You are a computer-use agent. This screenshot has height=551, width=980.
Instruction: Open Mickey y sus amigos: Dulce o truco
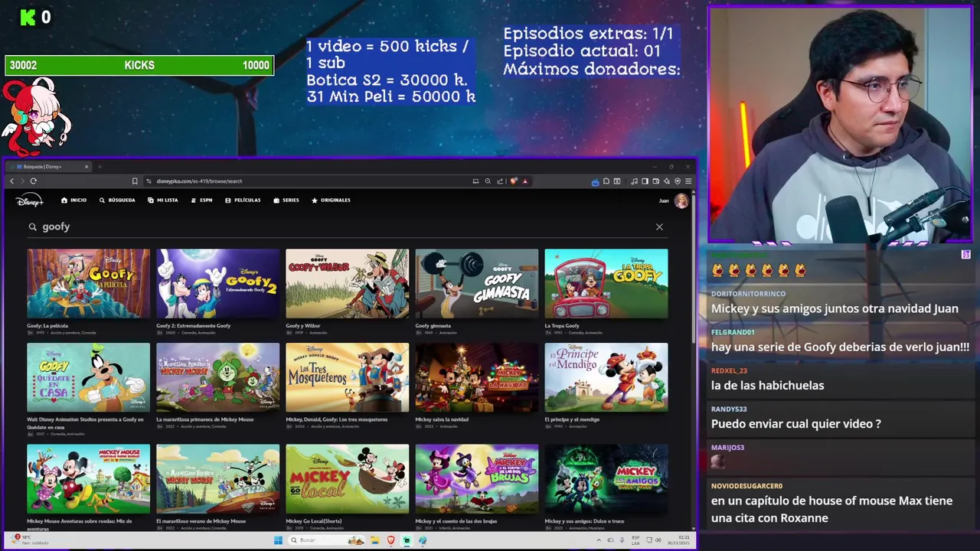point(606,479)
